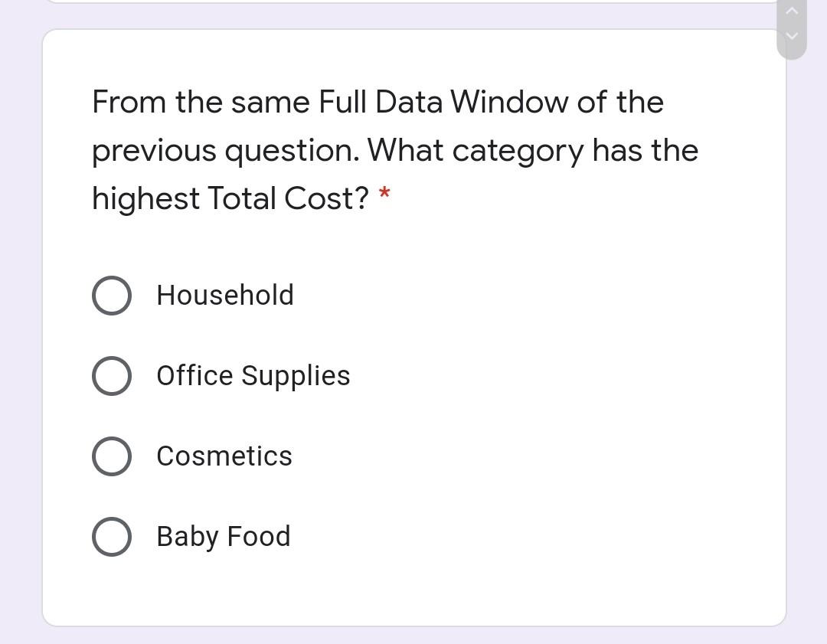Image resolution: width=827 pixels, height=644 pixels.
Task: Click the question card background
Action: [x=536, y=590]
